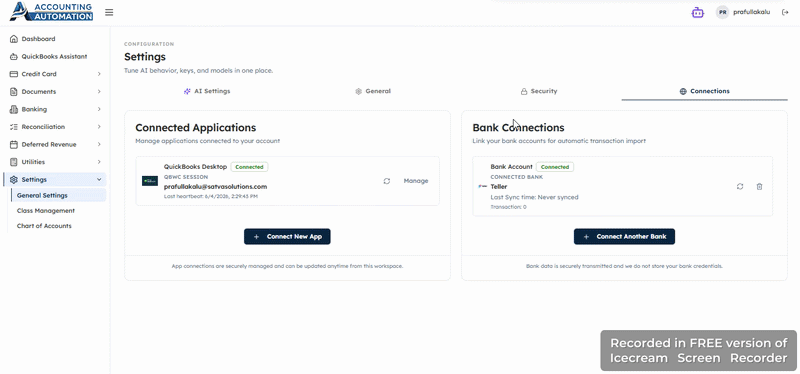
Task: Select the Connections tab
Action: (x=705, y=91)
